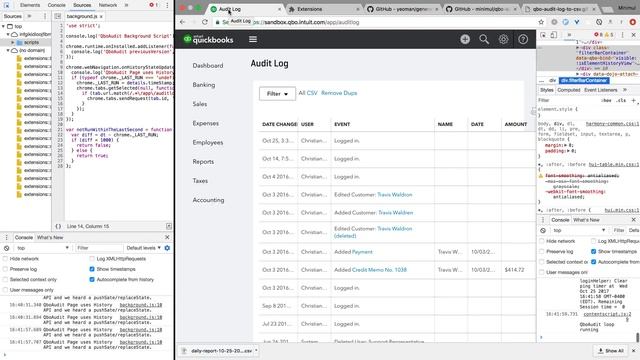This screenshot has width=640, height=360.
Task: Open the QuickBooks help question mark
Action: click(x=523, y=39)
